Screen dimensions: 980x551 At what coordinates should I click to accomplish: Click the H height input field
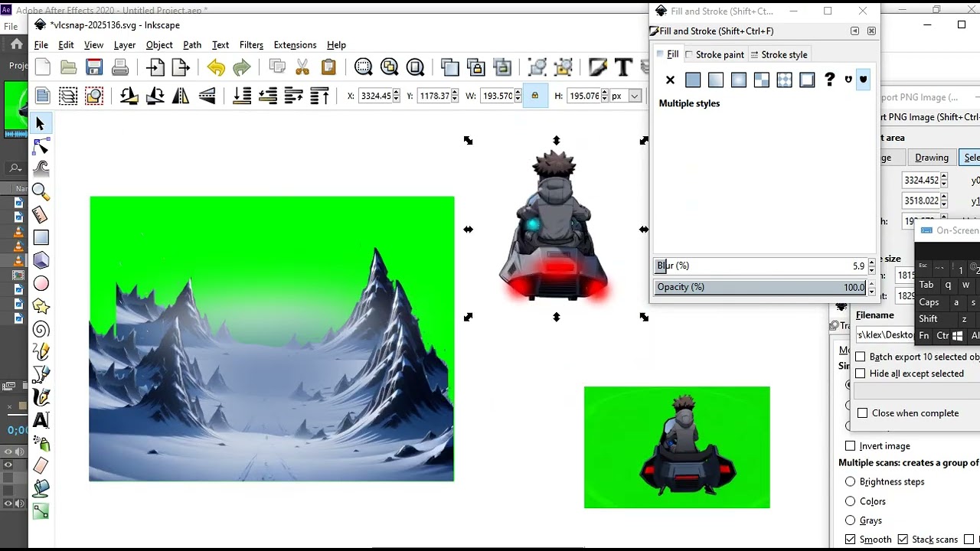tap(583, 96)
